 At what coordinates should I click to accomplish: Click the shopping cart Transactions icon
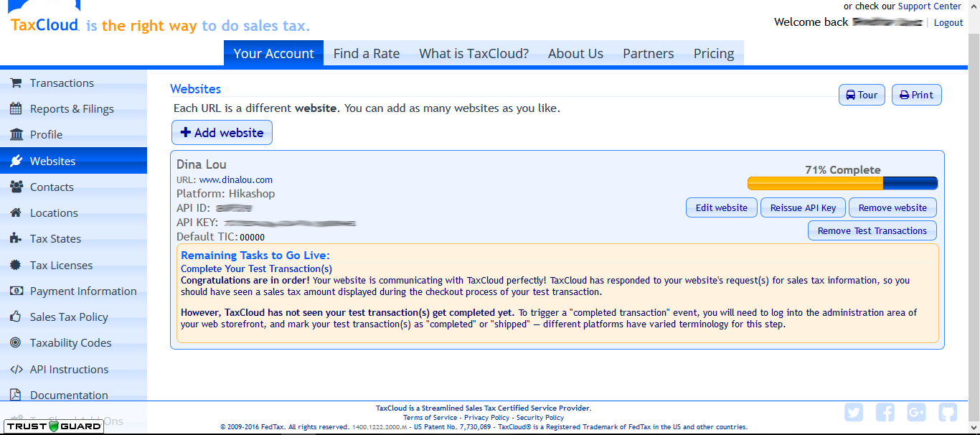pos(16,83)
